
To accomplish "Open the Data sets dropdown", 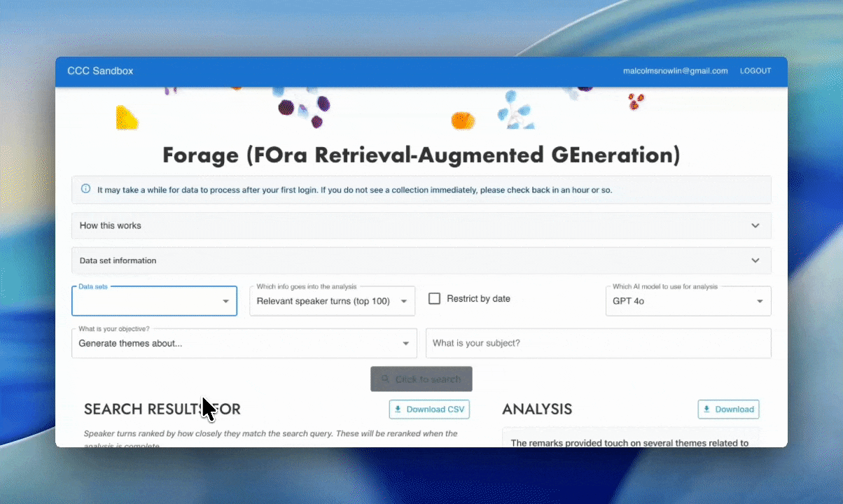I will 154,301.
